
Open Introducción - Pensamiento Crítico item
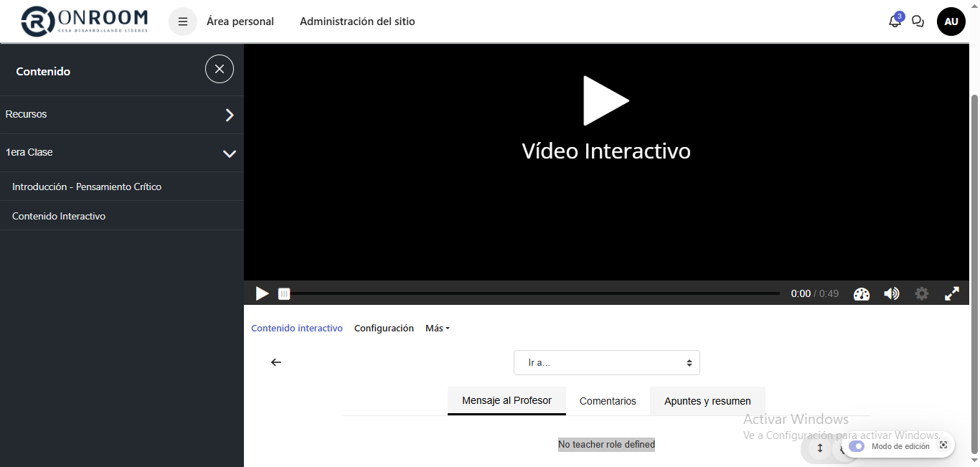point(87,187)
